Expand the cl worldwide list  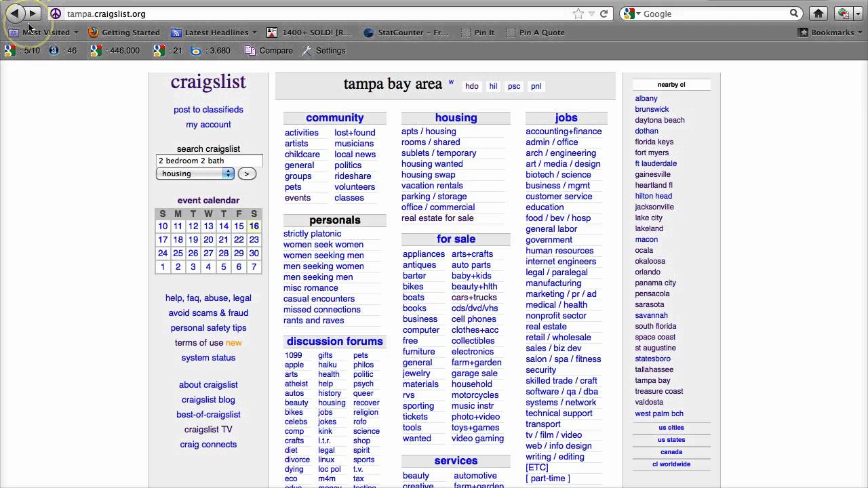point(671,464)
